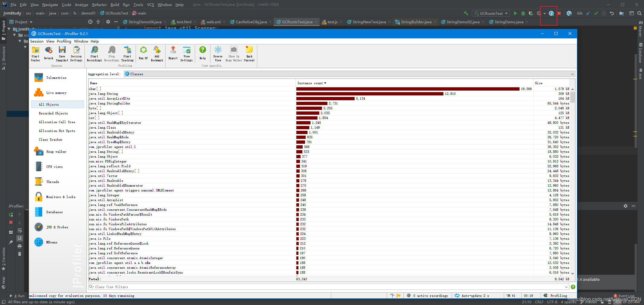Click the Help toolbar icon in JProfiler

pos(203,53)
